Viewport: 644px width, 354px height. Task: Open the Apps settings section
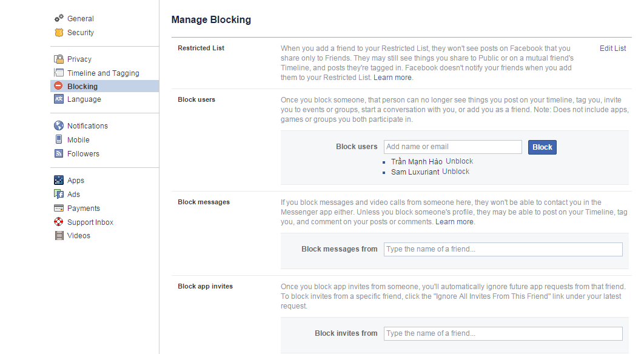click(x=76, y=181)
